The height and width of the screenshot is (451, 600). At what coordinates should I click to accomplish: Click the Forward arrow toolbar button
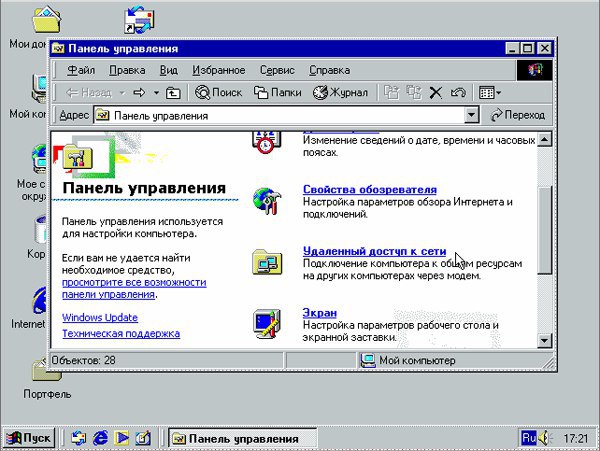pos(139,93)
